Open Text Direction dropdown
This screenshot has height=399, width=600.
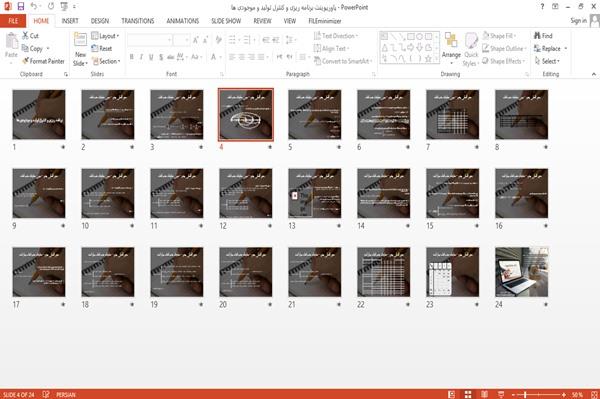pos(336,36)
